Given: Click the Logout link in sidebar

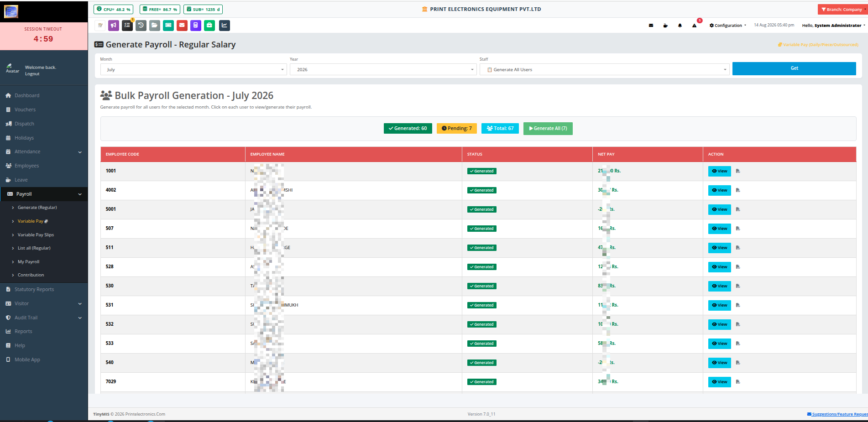Looking at the screenshot, I should pyautogui.click(x=32, y=74).
